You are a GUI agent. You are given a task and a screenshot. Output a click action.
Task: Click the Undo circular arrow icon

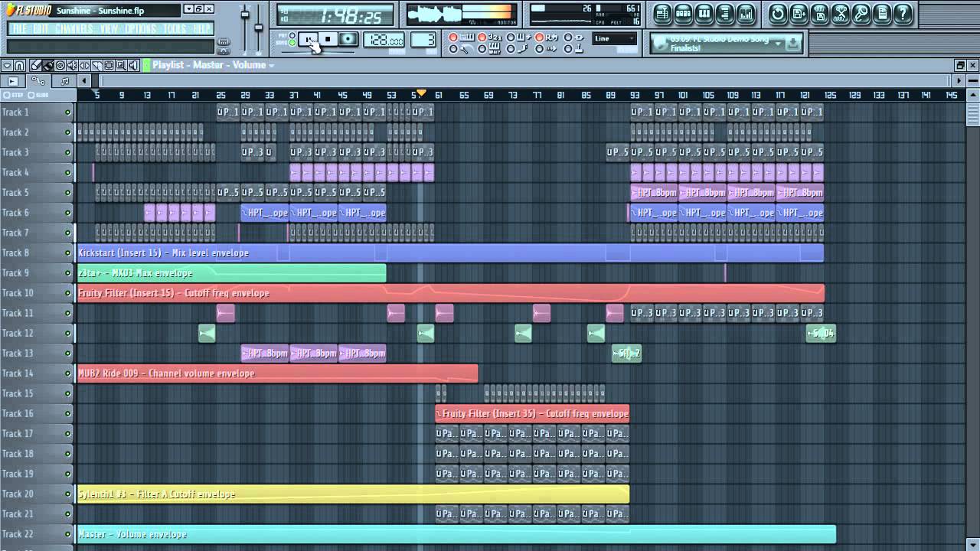(x=778, y=13)
